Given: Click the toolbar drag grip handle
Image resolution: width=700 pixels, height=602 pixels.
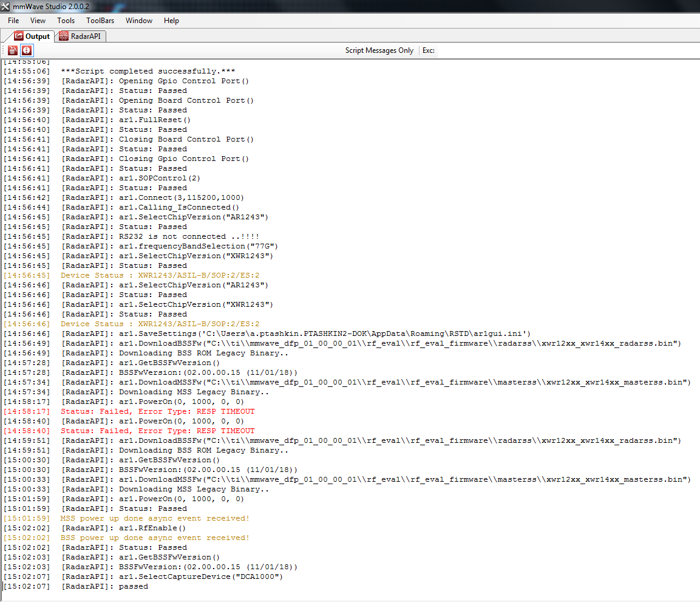Looking at the screenshot, I should (4, 50).
